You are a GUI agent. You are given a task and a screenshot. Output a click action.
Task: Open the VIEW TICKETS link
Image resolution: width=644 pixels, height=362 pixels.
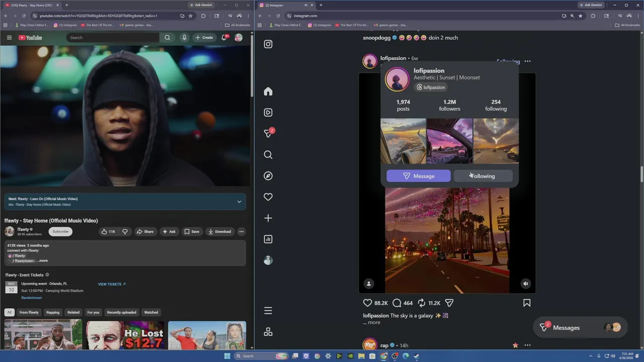point(112,284)
